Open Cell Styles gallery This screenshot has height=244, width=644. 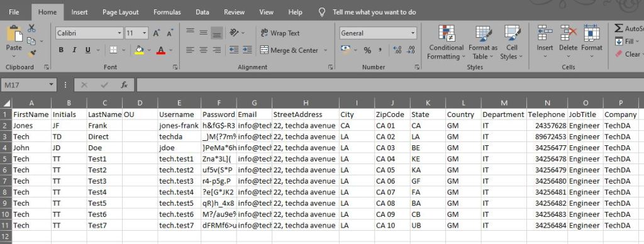click(512, 42)
